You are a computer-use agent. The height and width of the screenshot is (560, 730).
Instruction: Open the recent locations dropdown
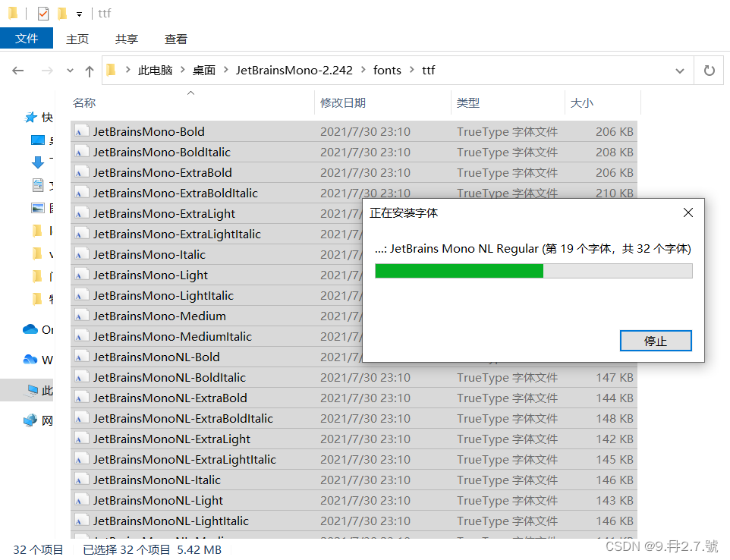[x=70, y=71]
